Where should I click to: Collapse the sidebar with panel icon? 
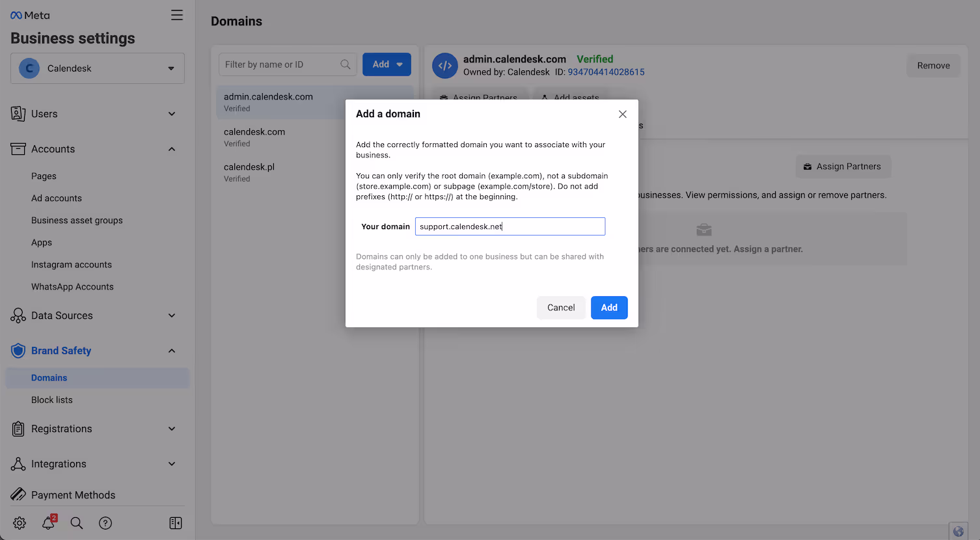175,523
